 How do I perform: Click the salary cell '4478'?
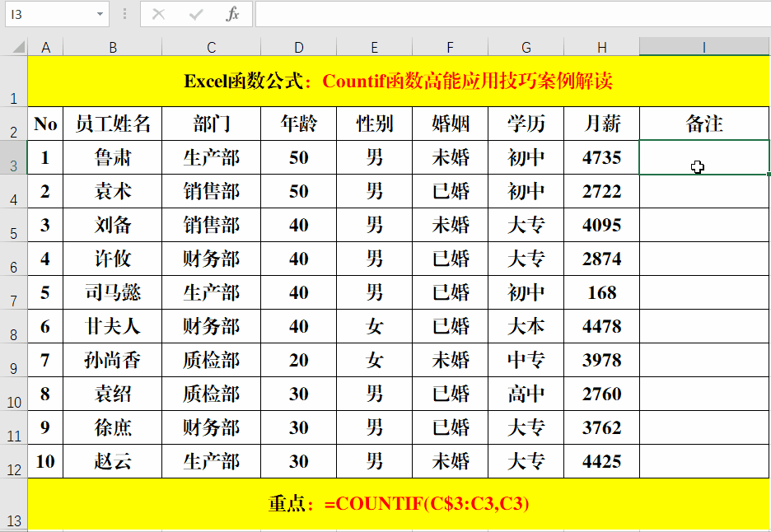pyautogui.click(x=601, y=326)
